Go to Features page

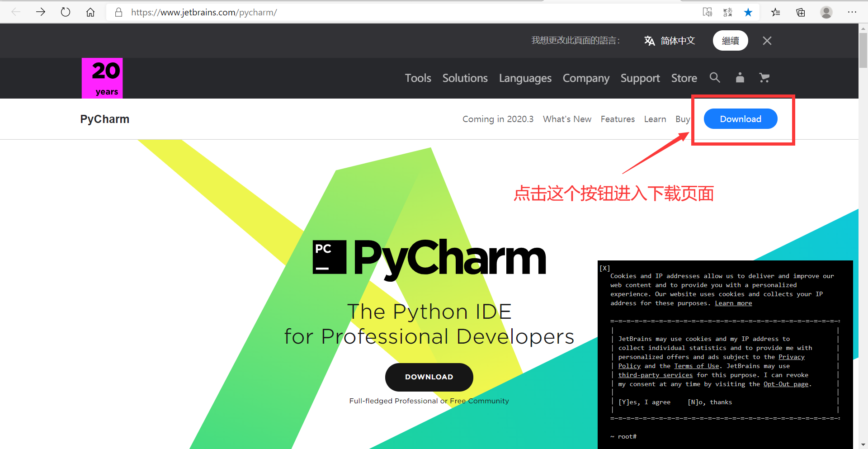pos(618,119)
